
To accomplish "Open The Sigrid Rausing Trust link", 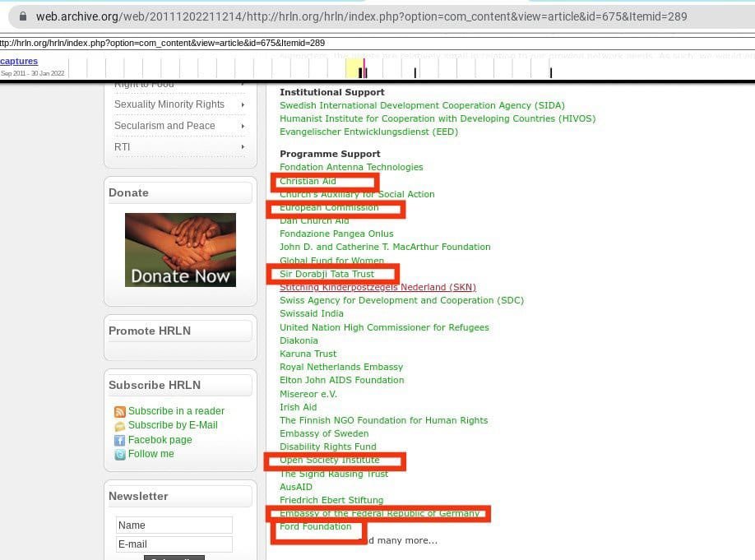I will click(x=334, y=474).
